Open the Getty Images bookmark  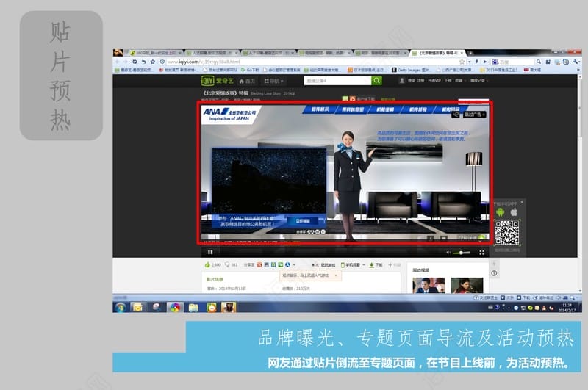pos(412,70)
